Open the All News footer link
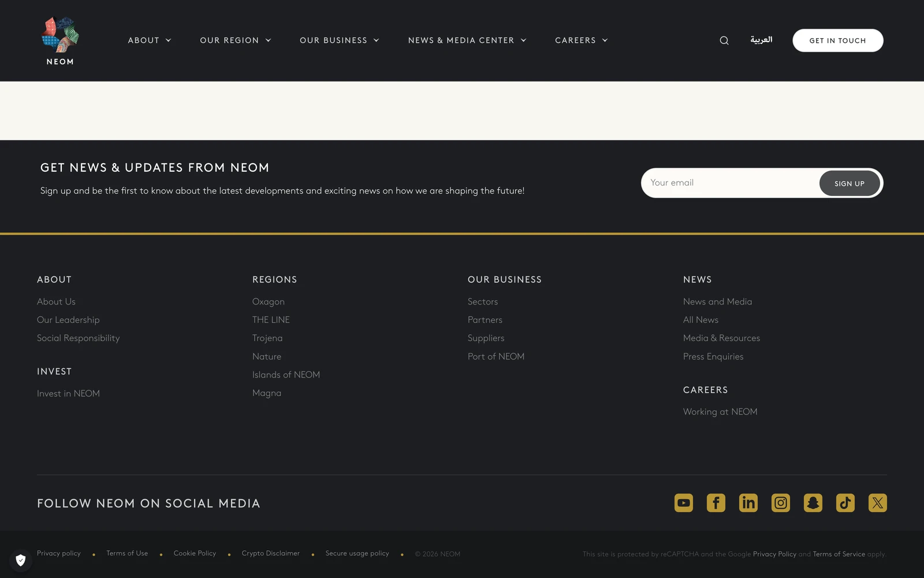The width and height of the screenshot is (924, 578). click(x=701, y=320)
